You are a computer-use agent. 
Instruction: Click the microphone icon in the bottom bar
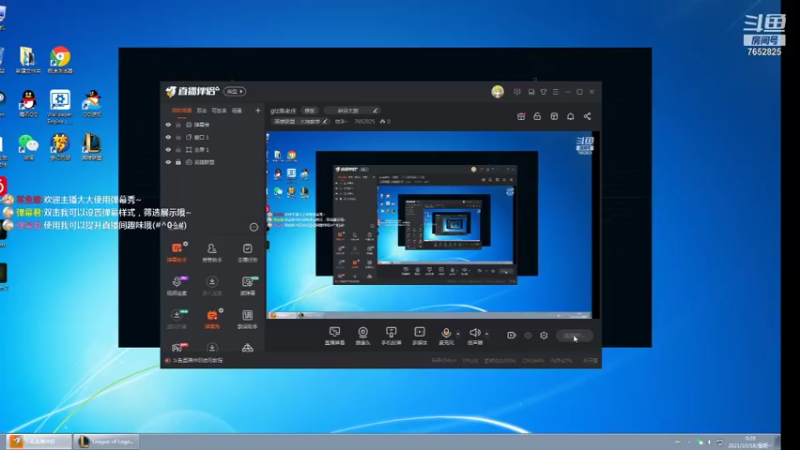446,333
